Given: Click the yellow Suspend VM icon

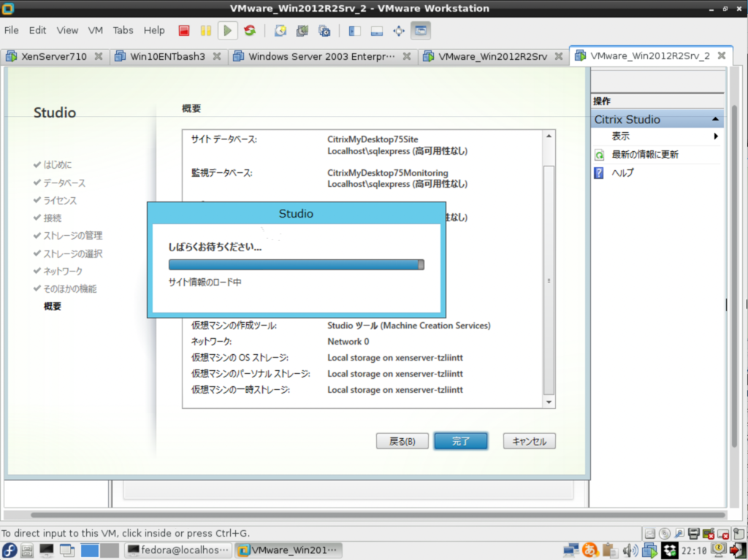Looking at the screenshot, I should [x=205, y=31].
